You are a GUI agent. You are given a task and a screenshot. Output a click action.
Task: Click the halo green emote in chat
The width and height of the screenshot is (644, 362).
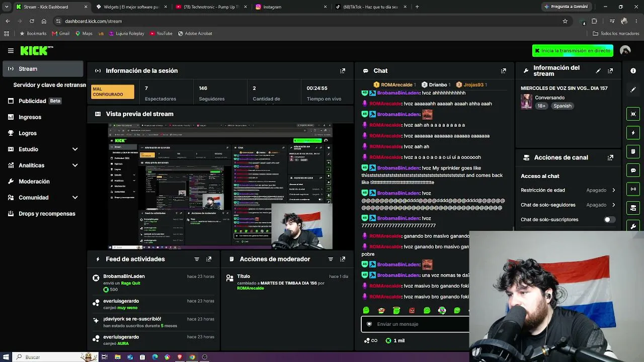click(x=396, y=311)
